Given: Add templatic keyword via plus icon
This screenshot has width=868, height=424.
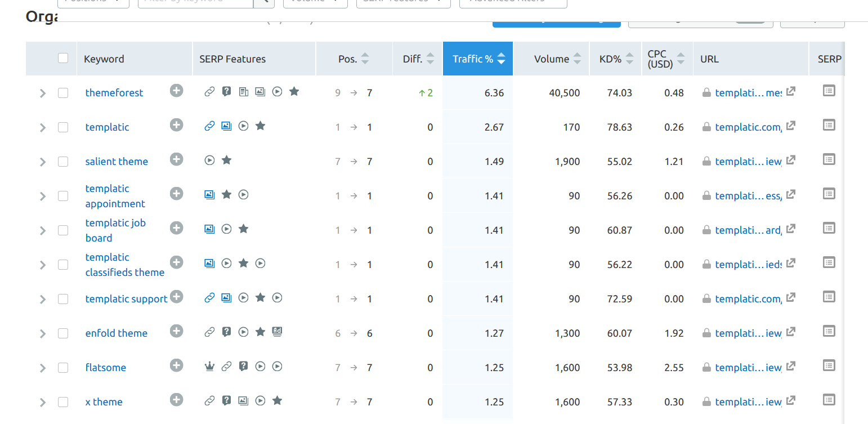Looking at the screenshot, I should 177,125.
